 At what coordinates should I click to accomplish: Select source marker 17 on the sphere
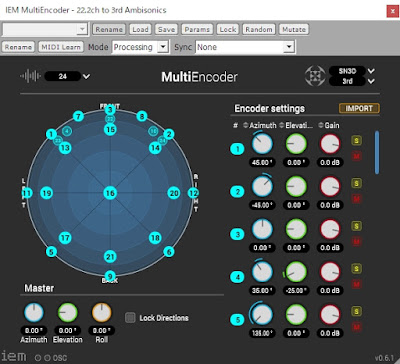(x=65, y=238)
